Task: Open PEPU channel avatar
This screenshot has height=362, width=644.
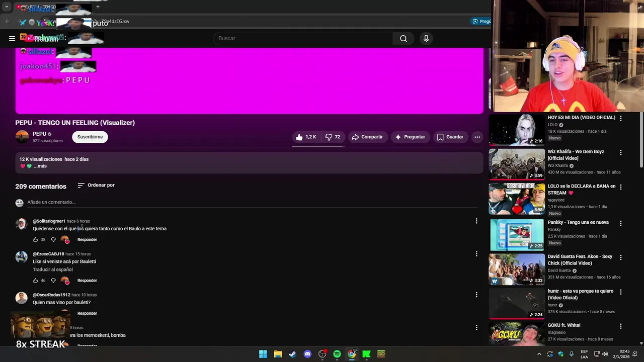Action: click(22, 137)
